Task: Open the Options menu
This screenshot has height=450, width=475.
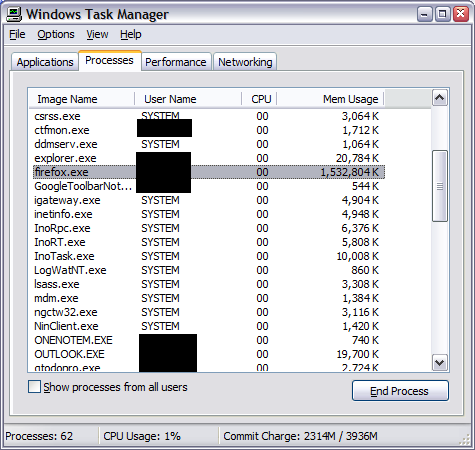Action: point(56,34)
